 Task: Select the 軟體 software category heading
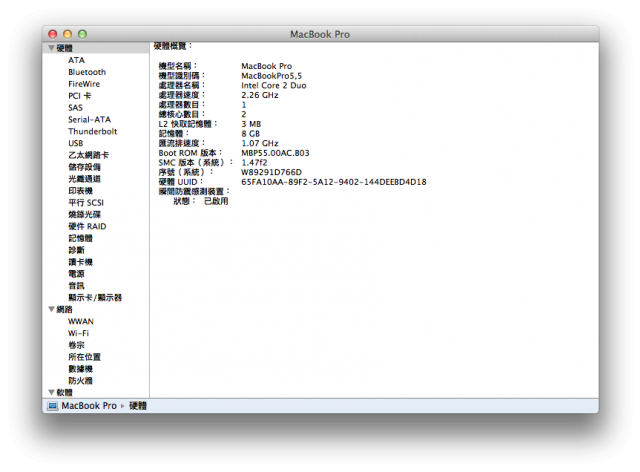64,392
